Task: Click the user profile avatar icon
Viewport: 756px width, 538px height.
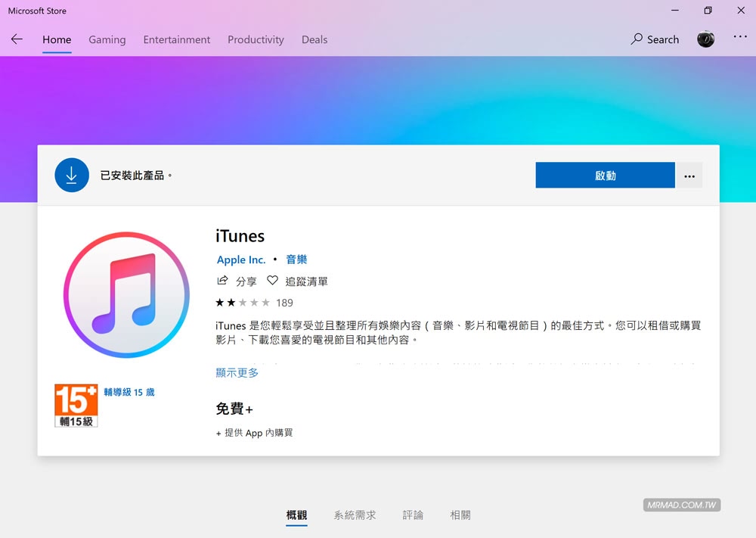Action: (705, 39)
